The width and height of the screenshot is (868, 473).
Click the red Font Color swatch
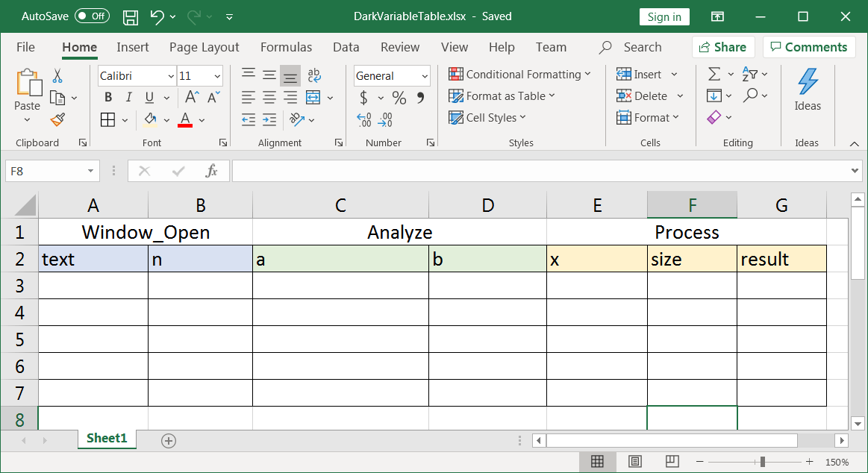(x=185, y=119)
